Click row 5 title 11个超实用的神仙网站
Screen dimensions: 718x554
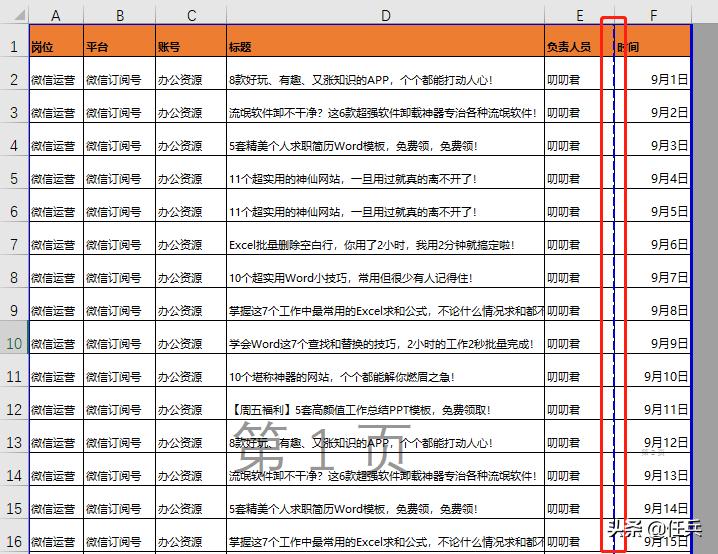coord(386,172)
